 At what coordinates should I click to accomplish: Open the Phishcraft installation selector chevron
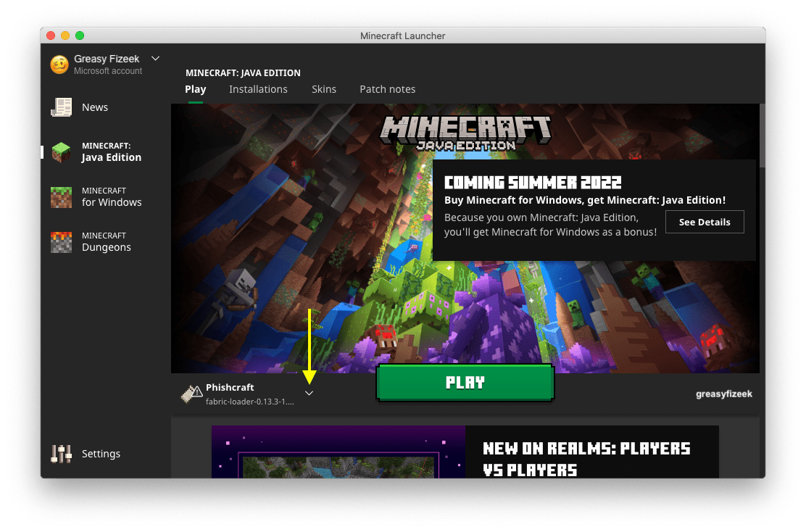click(x=309, y=392)
